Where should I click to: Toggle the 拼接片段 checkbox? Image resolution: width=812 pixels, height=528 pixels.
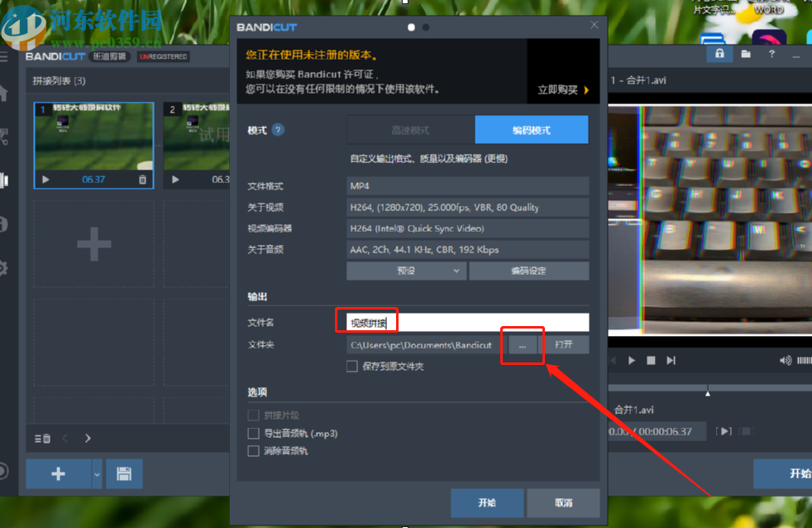pos(253,415)
